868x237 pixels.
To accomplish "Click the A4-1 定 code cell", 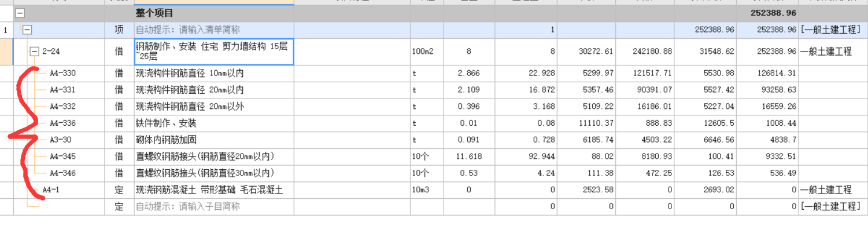I will [52, 189].
